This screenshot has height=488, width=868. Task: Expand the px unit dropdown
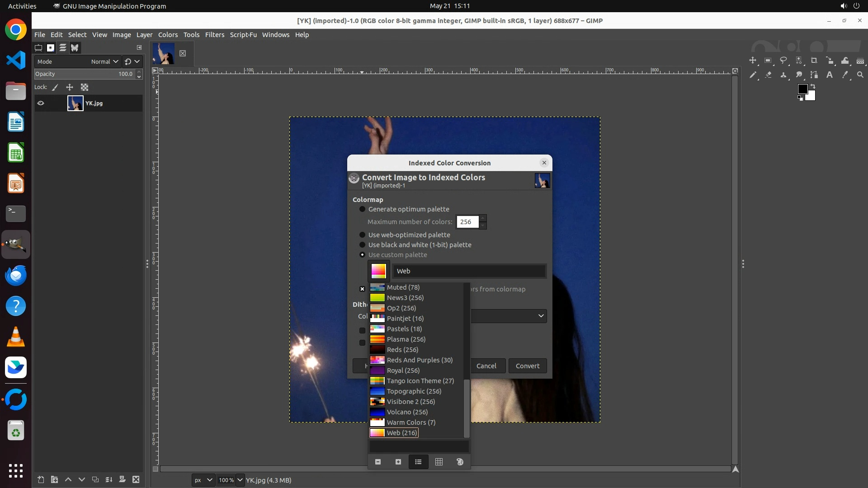pyautogui.click(x=203, y=480)
